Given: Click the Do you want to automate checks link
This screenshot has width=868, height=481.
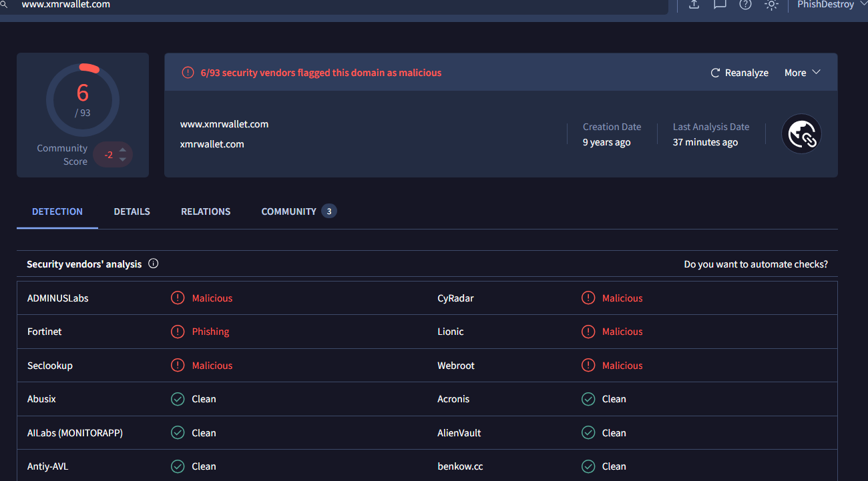Looking at the screenshot, I should (x=756, y=264).
